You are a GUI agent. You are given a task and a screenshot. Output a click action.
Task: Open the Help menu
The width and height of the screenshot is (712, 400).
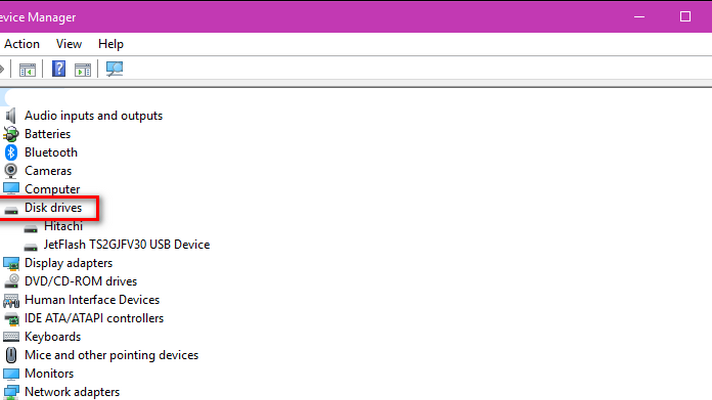point(111,44)
